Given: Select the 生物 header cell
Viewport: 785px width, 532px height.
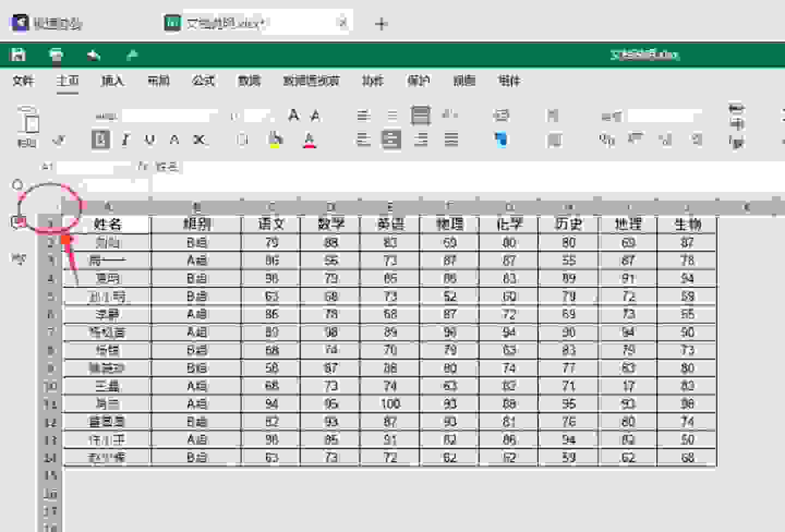Looking at the screenshot, I should pos(687,224).
